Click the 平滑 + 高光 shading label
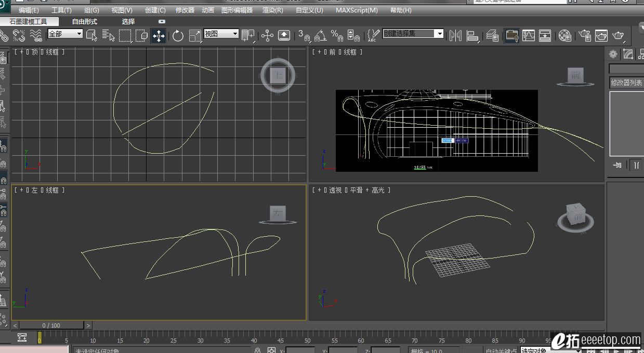 click(x=367, y=191)
